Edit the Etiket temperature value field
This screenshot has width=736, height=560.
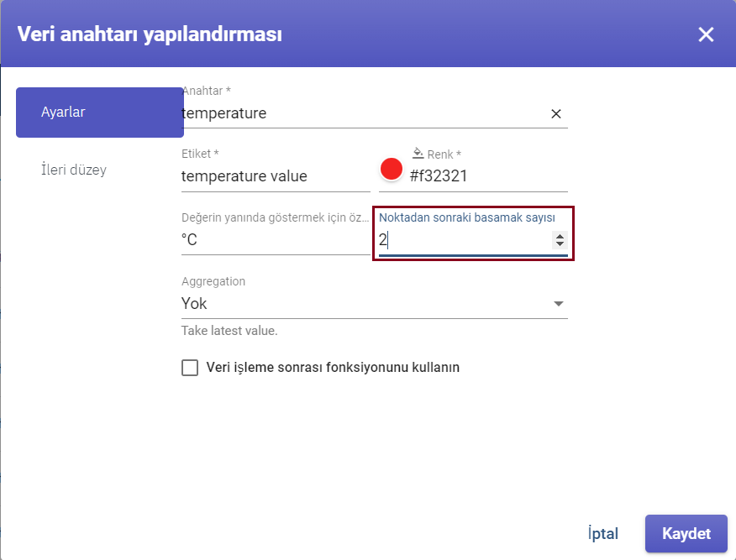pyautogui.click(x=276, y=175)
